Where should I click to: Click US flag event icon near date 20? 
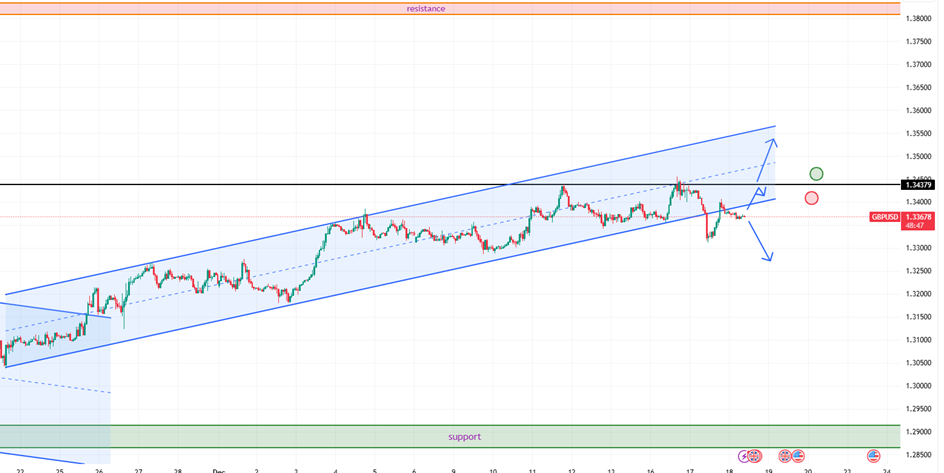pos(798,456)
